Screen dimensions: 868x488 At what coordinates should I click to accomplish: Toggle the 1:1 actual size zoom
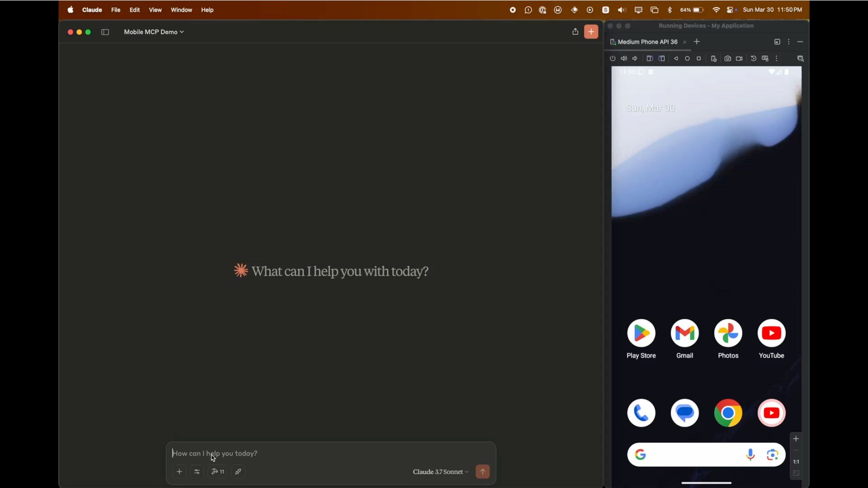click(796, 462)
